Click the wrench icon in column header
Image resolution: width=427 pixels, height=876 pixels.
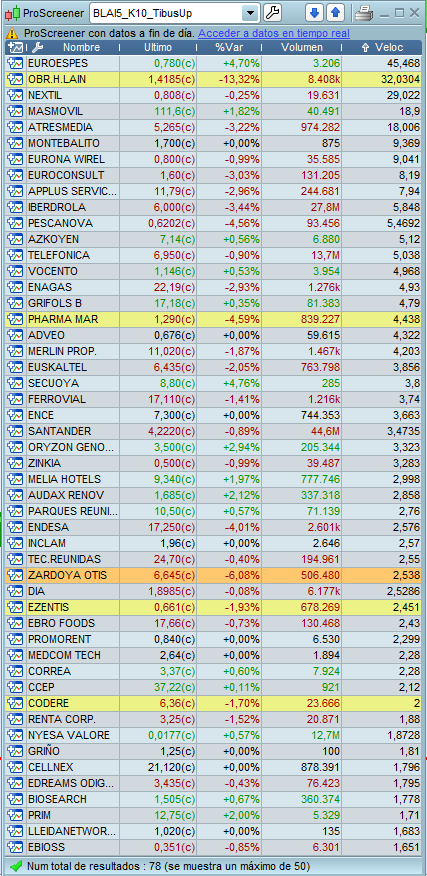pyautogui.click(x=37, y=47)
